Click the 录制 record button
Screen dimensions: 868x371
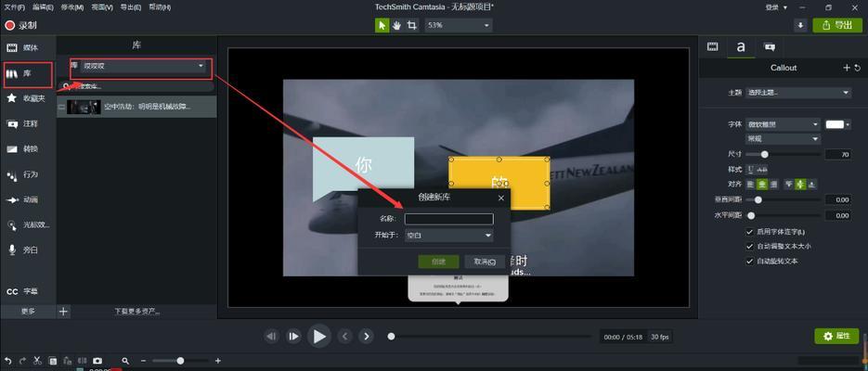[x=20, y=25]
